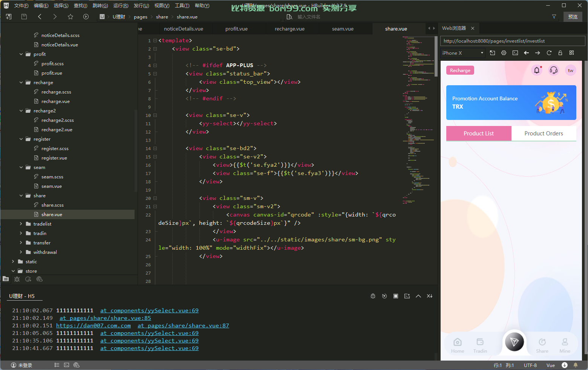Viewport: 588px width, 370px height.
Task: Open the browser devtools console icon
Action: click(x=515, y=53)
